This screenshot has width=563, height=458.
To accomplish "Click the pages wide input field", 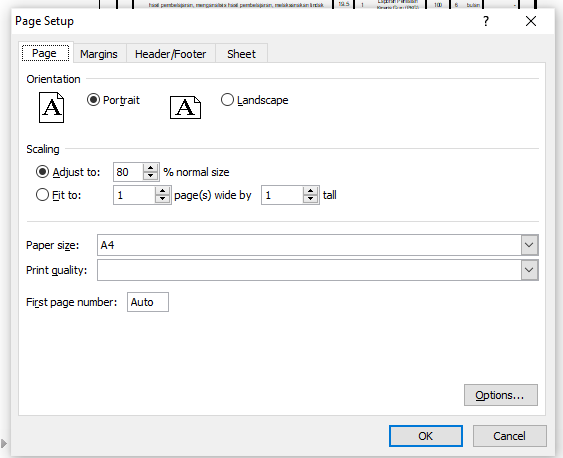I will coord(134,195).
